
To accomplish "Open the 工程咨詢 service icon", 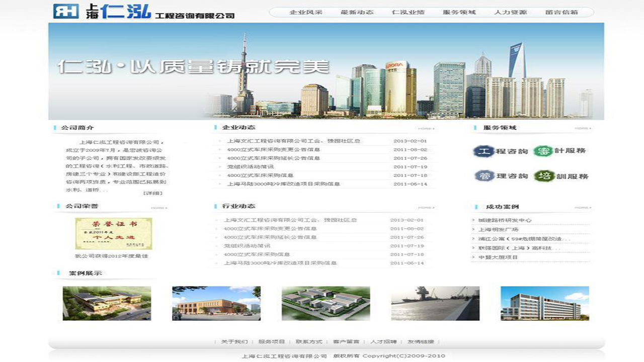I will point(500,151).
